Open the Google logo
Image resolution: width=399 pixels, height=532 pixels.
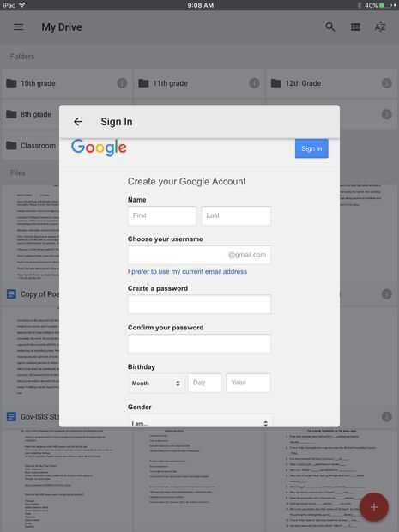[99, 148]
